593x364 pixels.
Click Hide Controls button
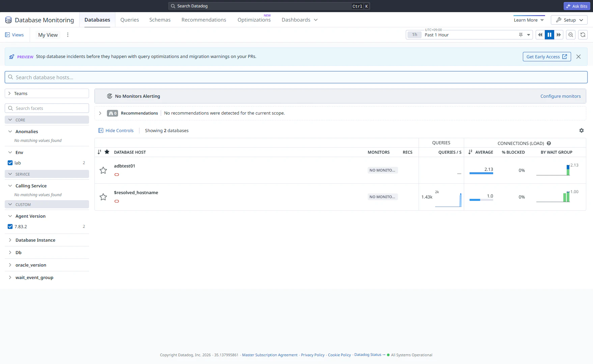[x=116, y=130]
